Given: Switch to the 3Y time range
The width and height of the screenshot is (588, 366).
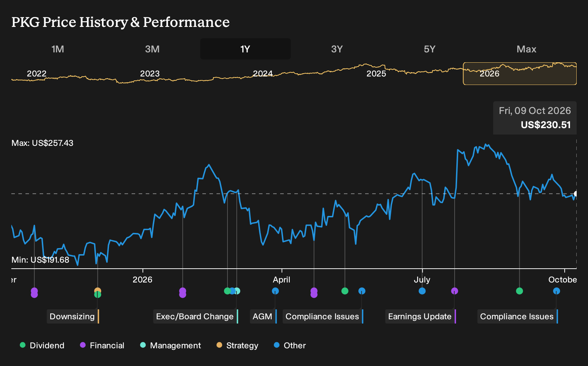Looking at the screenshot, I should [x=337, y=49].
